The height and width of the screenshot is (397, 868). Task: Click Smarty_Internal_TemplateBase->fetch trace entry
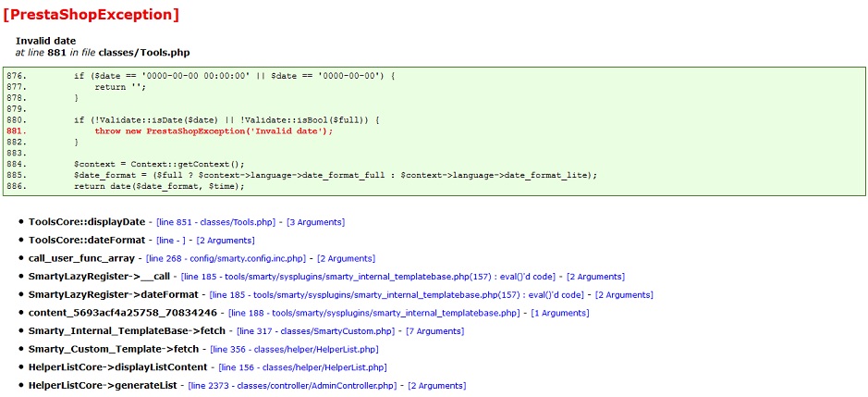tap(127, 331)
